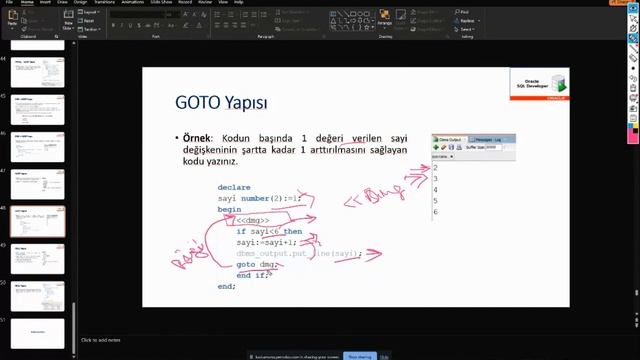
Task: Open the File menu
Action: click(9, 2)
